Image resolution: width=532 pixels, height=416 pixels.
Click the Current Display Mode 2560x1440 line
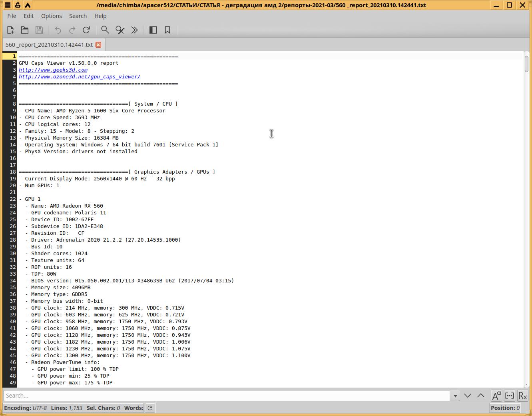pos(97,179)
